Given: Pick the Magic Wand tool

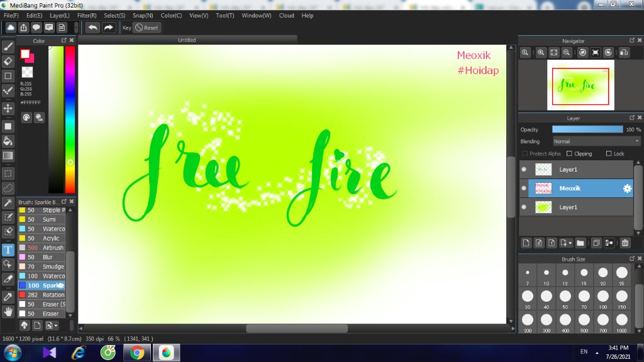Looking at the screenshot, I should 8,203.
